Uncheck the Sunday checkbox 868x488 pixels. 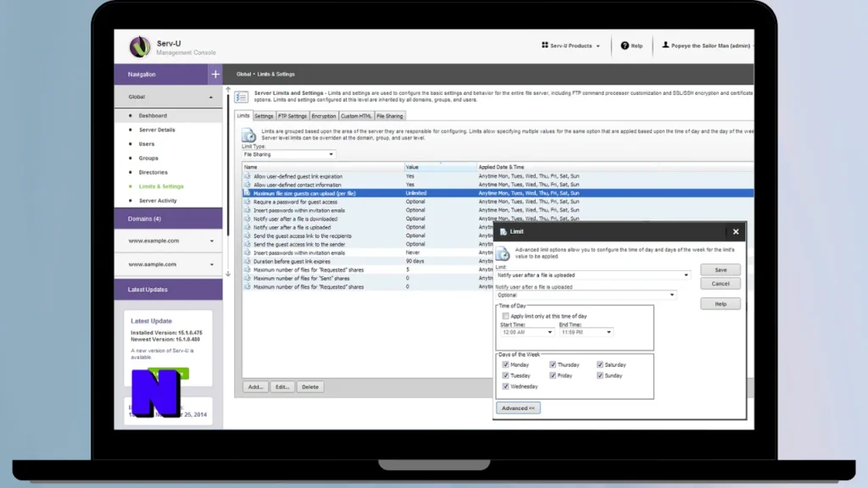coord(600,375)
